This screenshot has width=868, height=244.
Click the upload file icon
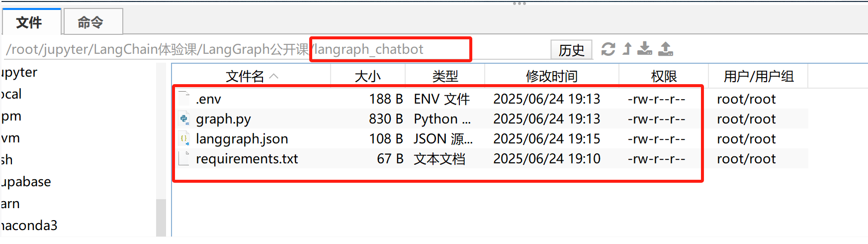pyautogui.click(x=666, y=49)
